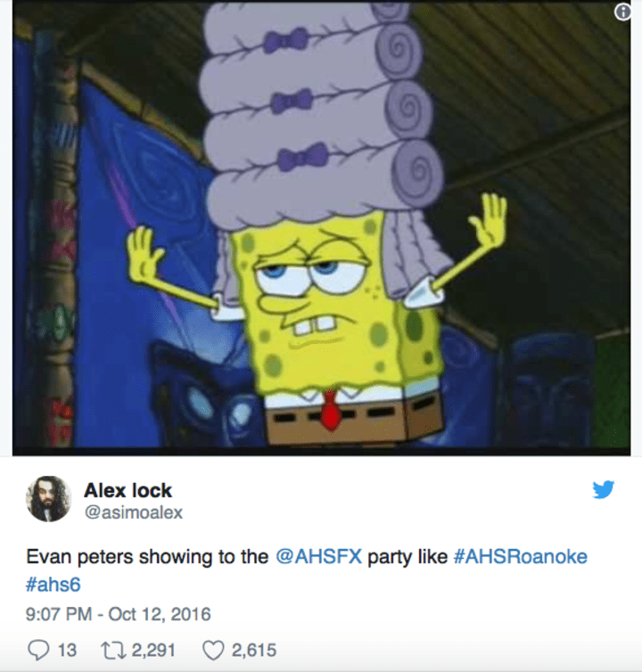Follow the @AHSFX mention link
The width and height of the screenshot is (642, 672).
[318, 557]
